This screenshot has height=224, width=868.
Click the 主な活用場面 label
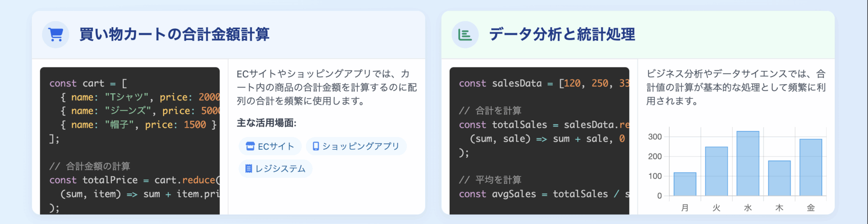point(267,123)
